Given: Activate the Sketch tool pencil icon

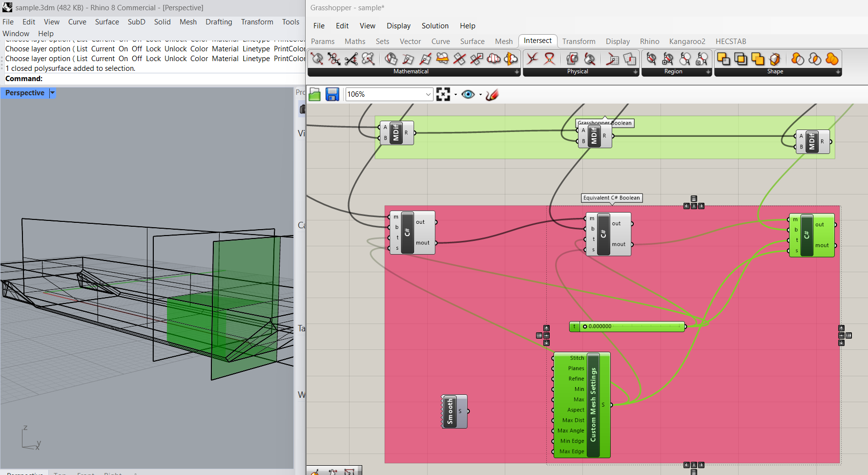Looking at the screenshot, I should [492, 94].
